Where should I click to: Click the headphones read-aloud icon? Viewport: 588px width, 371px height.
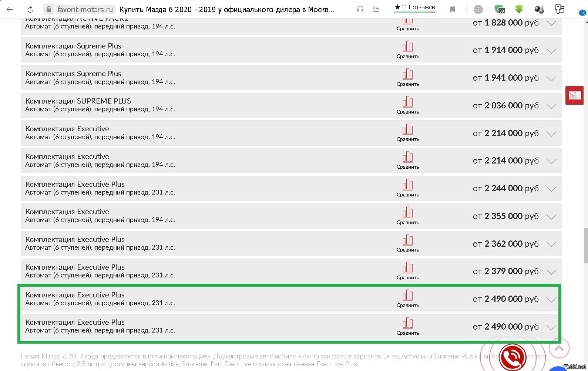click(x=360, y=10)
